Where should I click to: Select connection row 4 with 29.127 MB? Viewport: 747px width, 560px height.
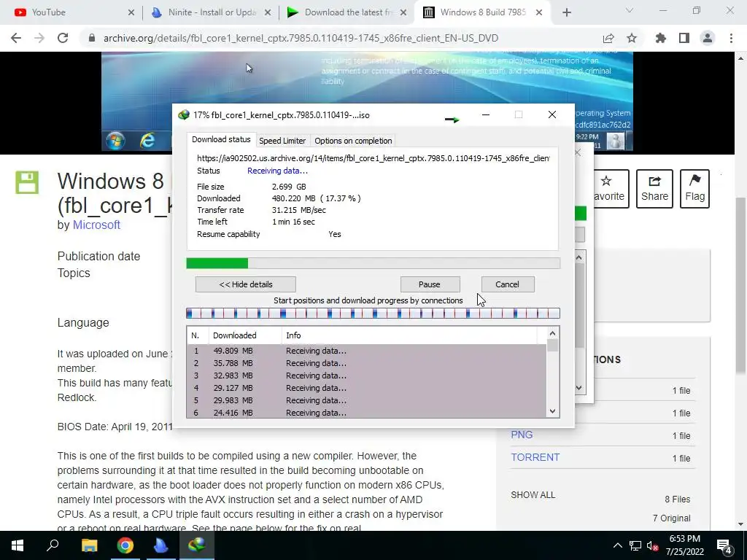point(366,388)
